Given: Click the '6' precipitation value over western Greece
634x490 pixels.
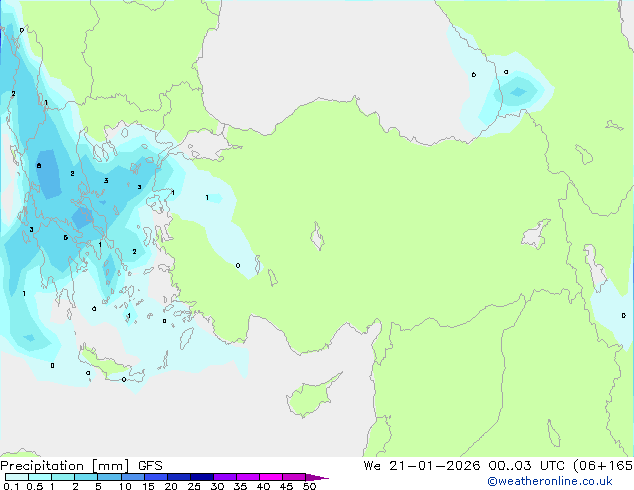Looking at the screenshot, I should [39, 165].
